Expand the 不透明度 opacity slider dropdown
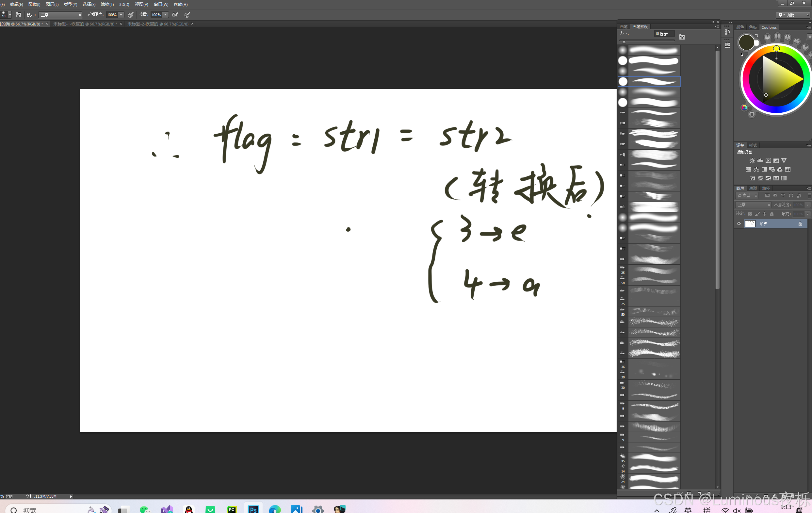Image resolution: width=812 pixels, height=513 pixels. 121,15
